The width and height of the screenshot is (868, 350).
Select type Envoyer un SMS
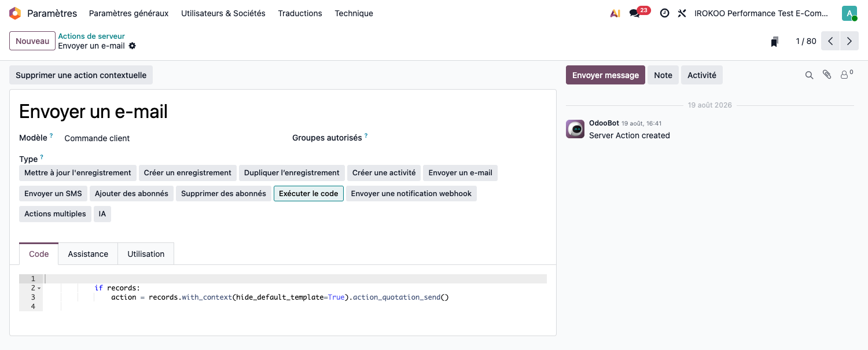tap(53, 194)
